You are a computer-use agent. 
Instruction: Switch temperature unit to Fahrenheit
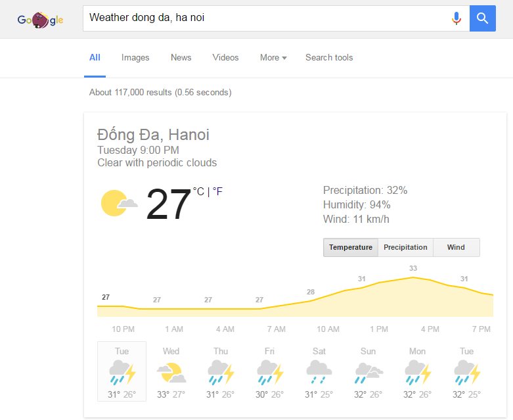(218, 191)
